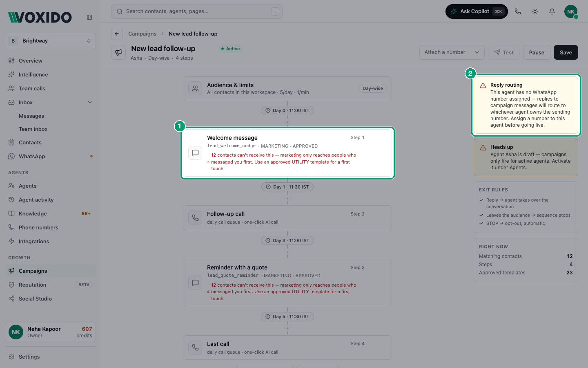Open the Attach a number dropdown

[452, 52]
